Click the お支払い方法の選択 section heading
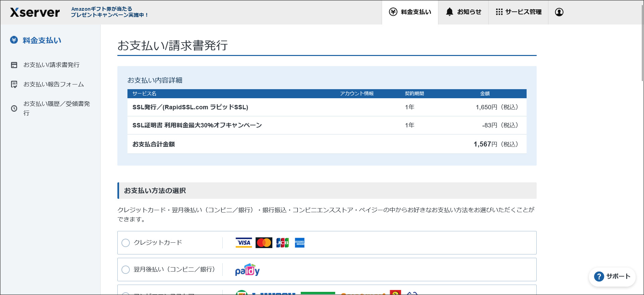Screen dimensions: 644x295 click(x=155, y=190)
